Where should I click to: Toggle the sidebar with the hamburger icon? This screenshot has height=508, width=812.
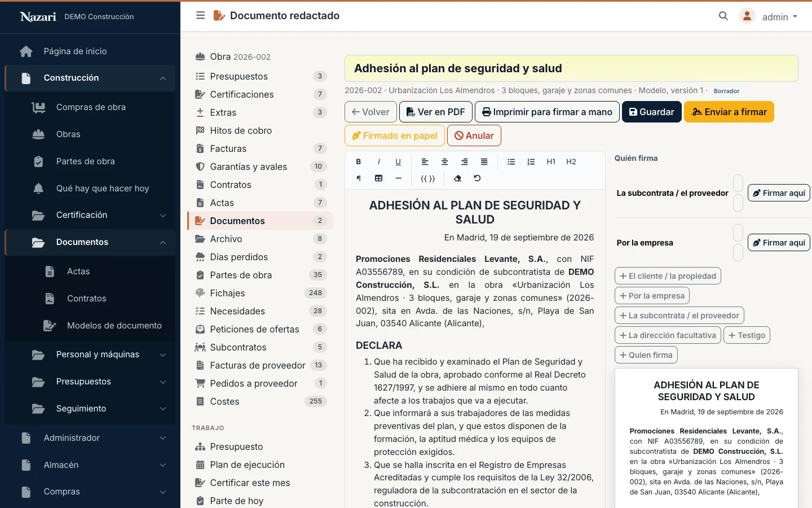tap(200, 16)
